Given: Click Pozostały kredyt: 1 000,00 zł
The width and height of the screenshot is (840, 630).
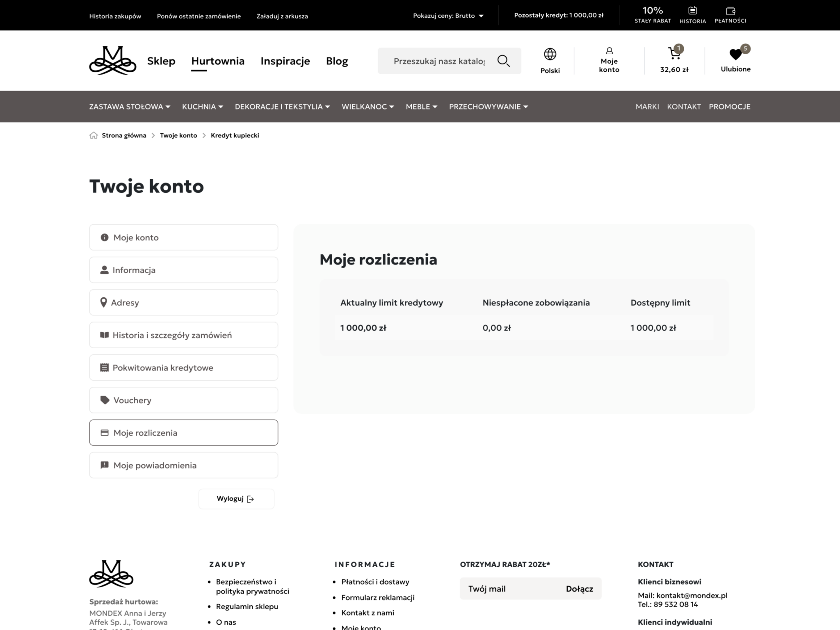Looking at the screenshot, I should pos(559,15).
